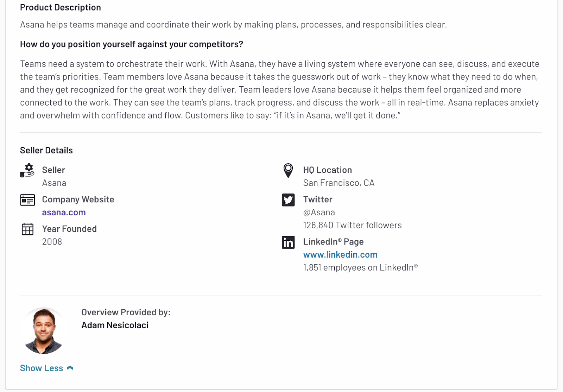563x392 pixels.
Task: Click the 126,840 Twitter followers text
Action: point(352,225)
